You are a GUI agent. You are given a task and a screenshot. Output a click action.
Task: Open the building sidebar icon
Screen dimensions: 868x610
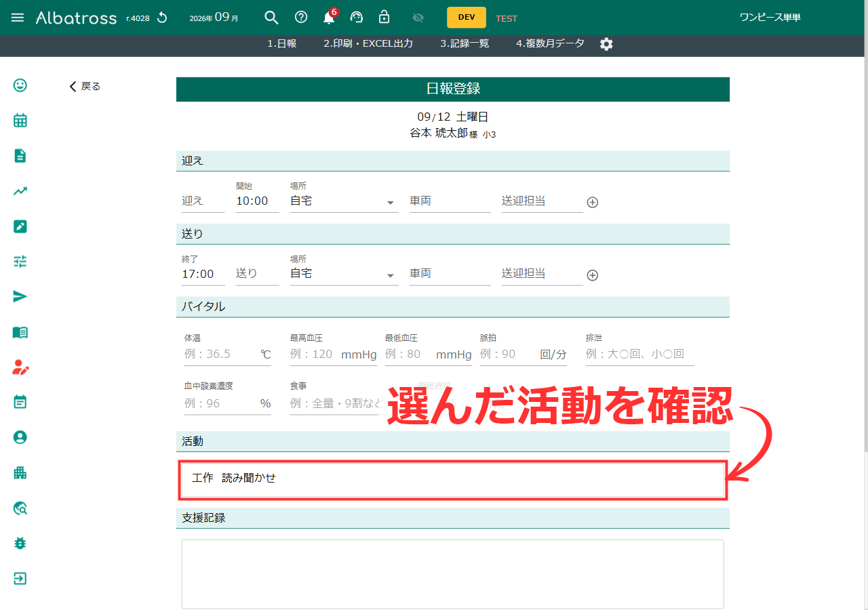(x=20, y=473)
